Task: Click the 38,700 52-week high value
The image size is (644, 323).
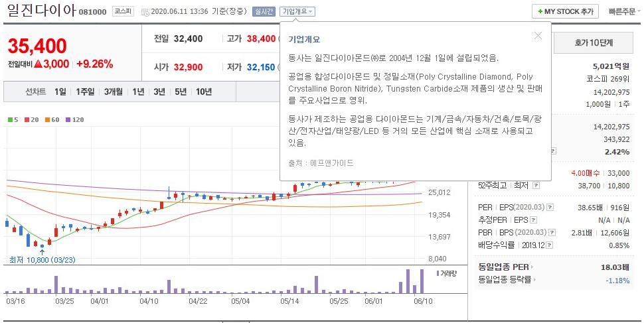Action: pos(590,186)
